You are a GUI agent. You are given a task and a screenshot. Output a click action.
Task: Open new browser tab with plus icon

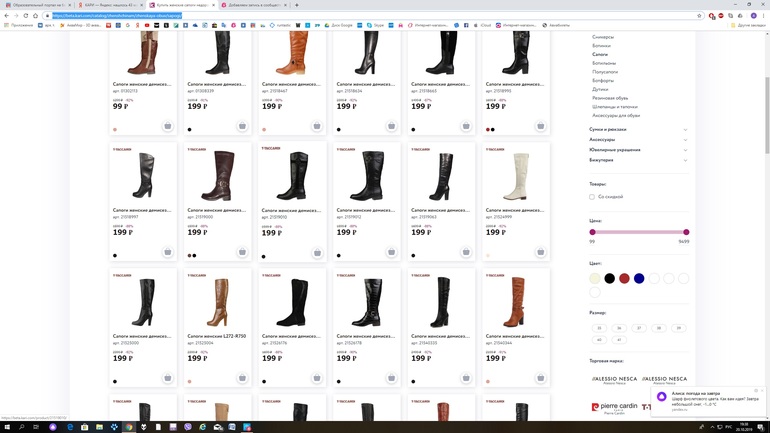(x=297, y=5)
